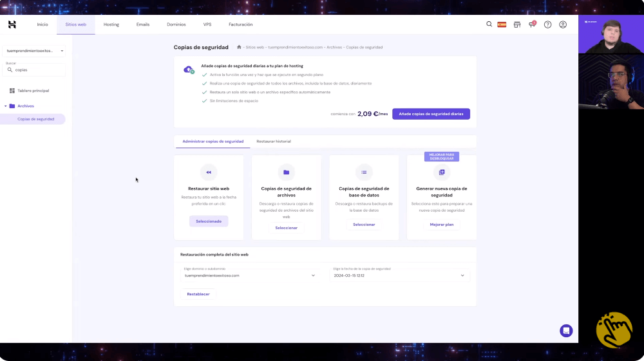Click Seleccionar under base de datos backups
Image resolution: width=644 pixels, height=361 pixels.
364,225
